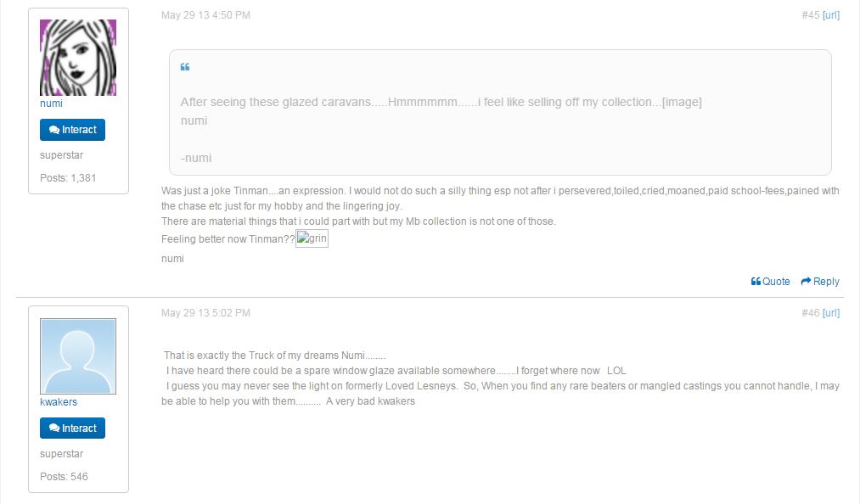Click the May 29 13 5:02 PM timestamp

tap(205, 313)
